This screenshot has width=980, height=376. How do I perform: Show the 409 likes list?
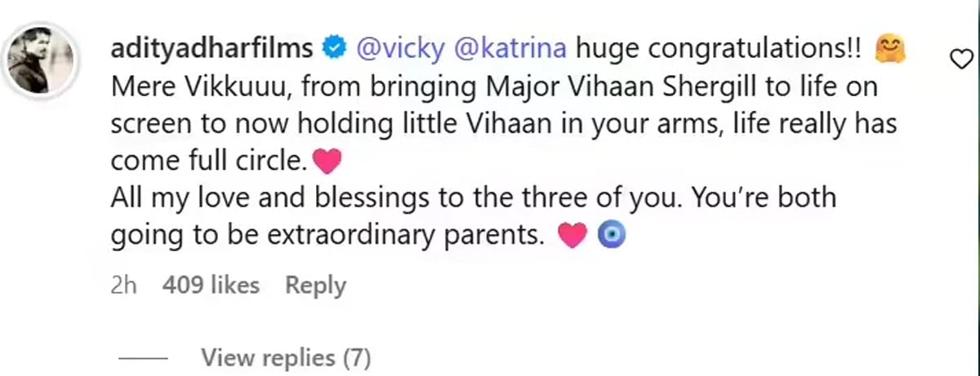(x=211, y=285)
